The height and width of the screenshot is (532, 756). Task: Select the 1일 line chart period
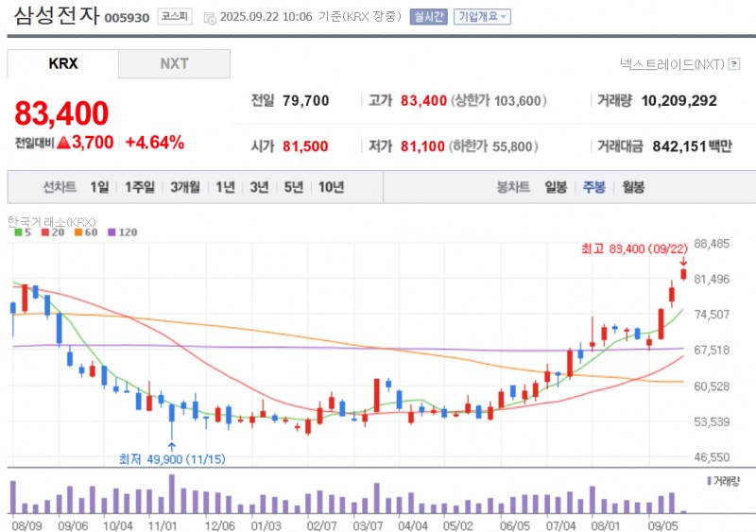99,187
